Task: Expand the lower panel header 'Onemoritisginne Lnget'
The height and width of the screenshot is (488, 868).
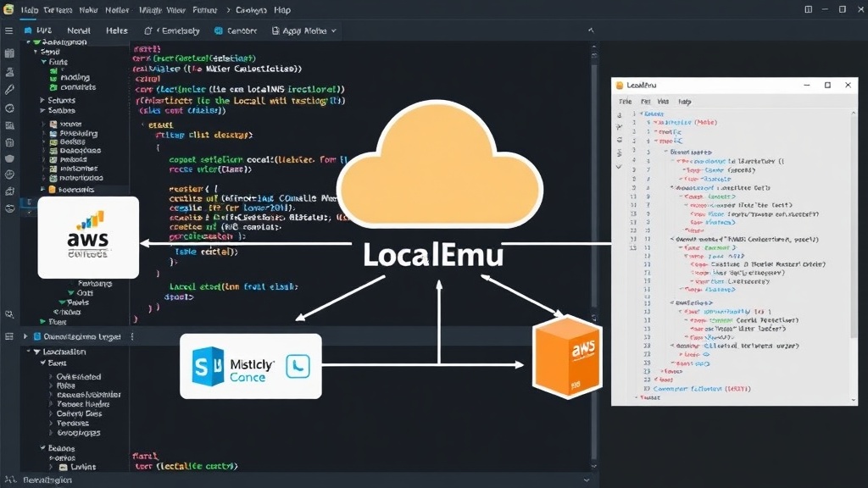Action: coord(25,336)
